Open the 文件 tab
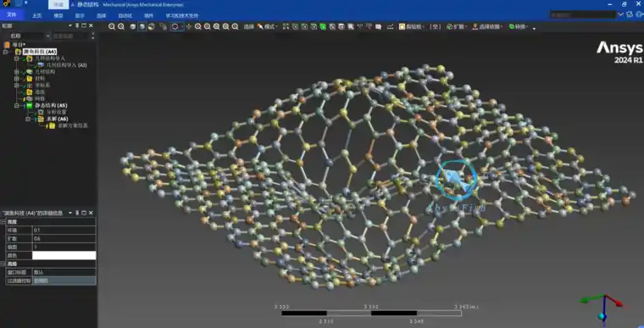Screen dimensions: 644x328 (x=12, y=14)
